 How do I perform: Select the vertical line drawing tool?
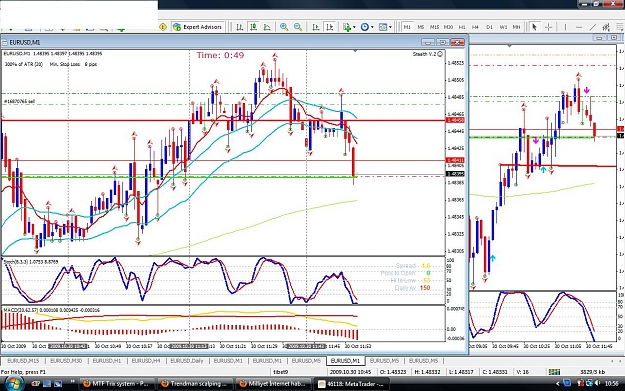pos(565,27)
